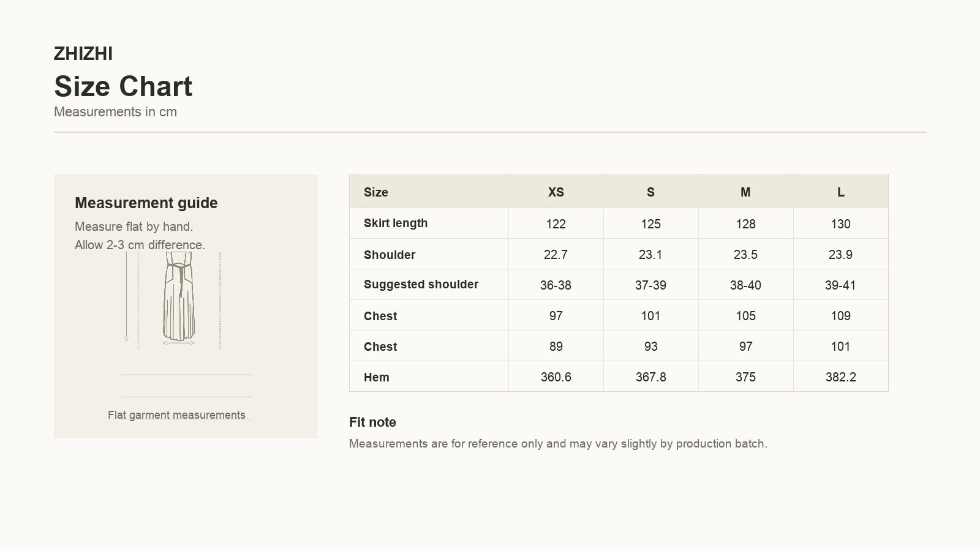Image resolution: width=980 pixels, height=551 pixels.
Task: Click the Flat garment measurements caption
Action: click(176, 415)
